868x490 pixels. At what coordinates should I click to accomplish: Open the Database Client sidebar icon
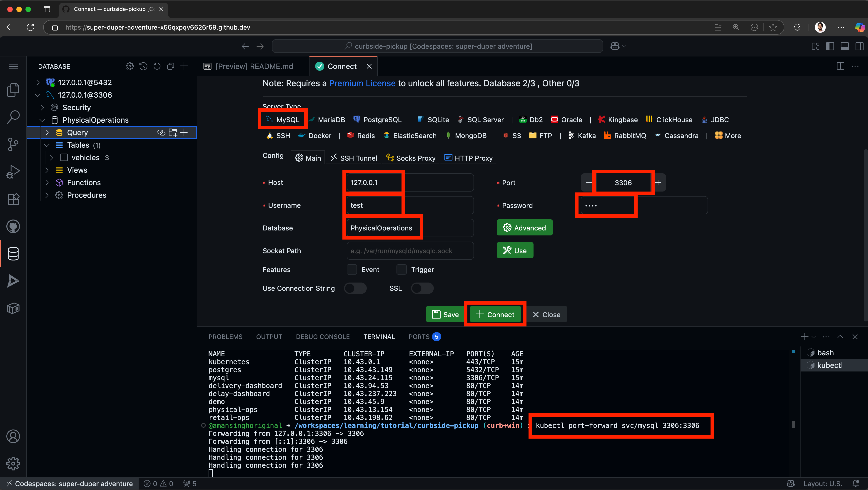pos(13,254)
